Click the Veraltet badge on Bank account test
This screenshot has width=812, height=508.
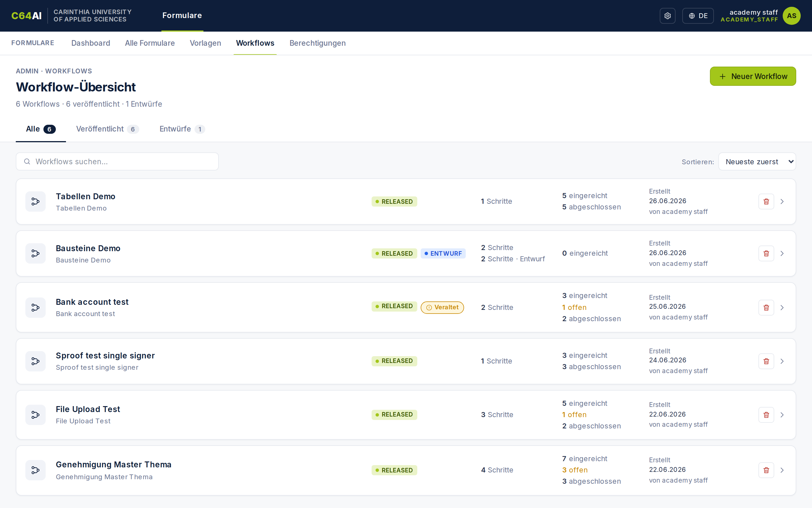(442, 307)
